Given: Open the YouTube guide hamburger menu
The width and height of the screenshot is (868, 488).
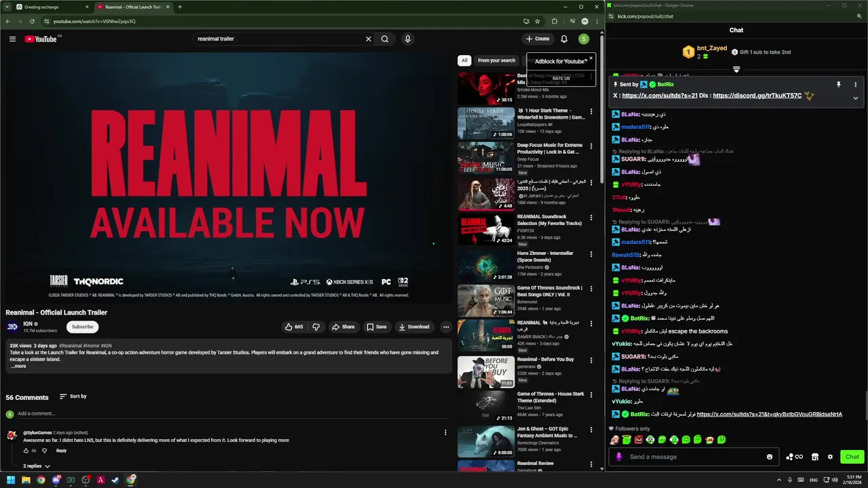Looking at the screenshot, I should click(12, 39).
